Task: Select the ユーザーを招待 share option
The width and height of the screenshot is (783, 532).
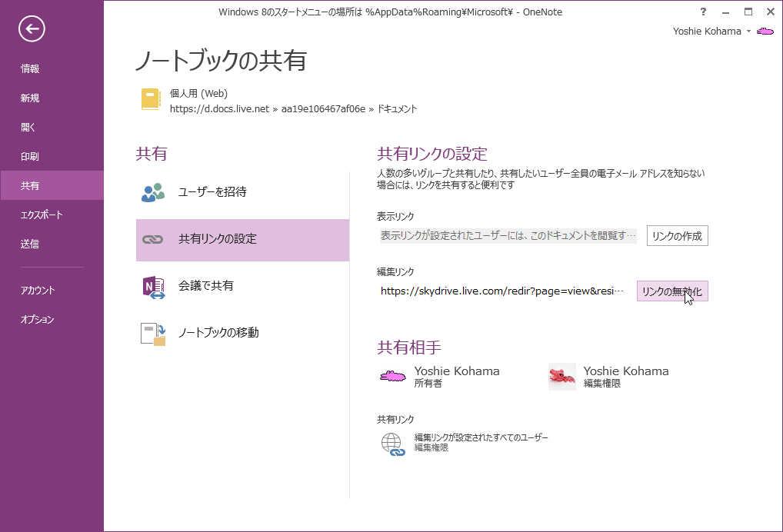Action: 243,192
